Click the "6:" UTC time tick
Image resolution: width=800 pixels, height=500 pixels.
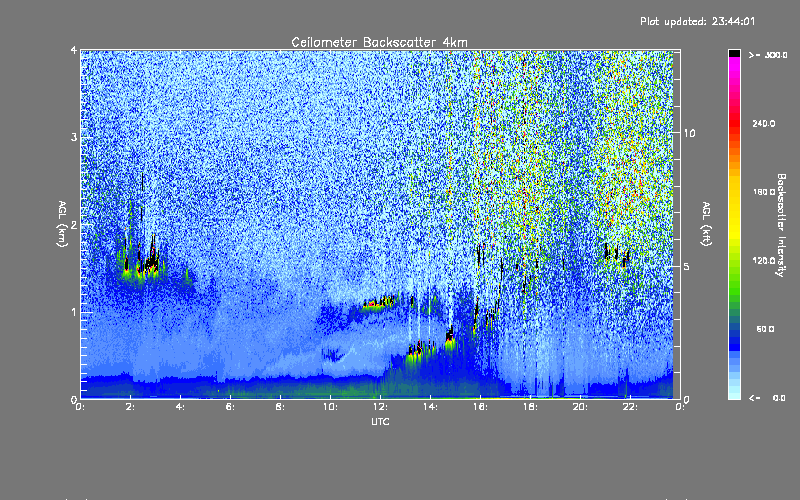pyautogui.click(x=231, y=407)
